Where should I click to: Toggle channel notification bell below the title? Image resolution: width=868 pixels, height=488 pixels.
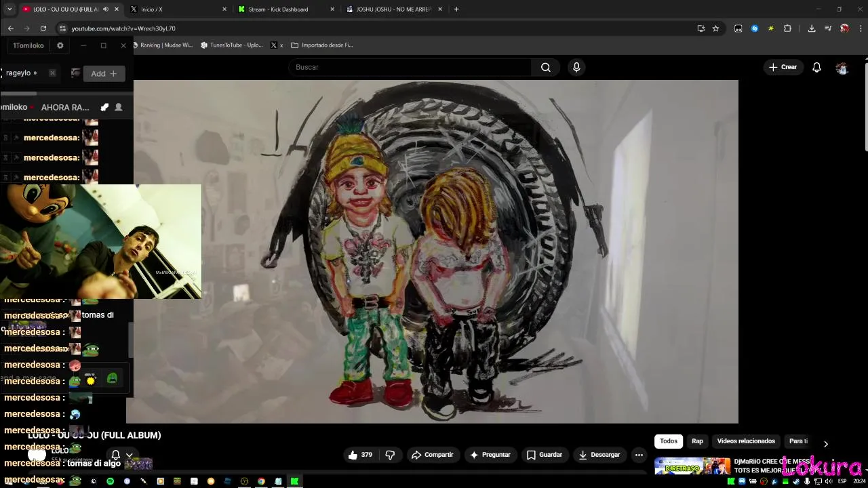click(x=115, y=455)
